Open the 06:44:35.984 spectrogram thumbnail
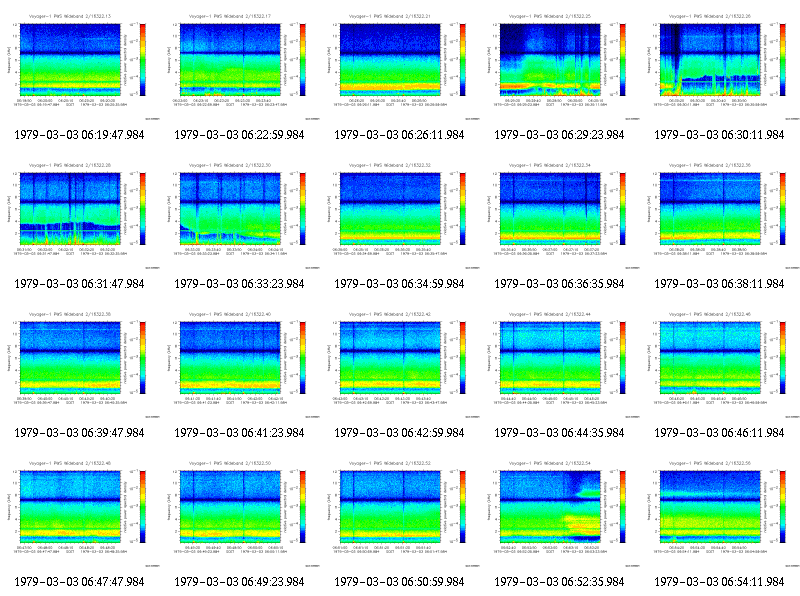 (560, 364)
